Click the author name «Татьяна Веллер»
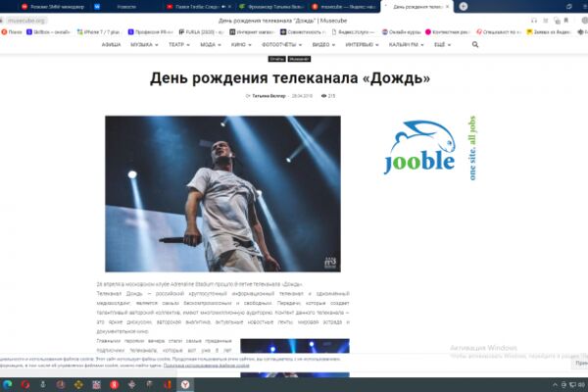588x392 pixels. [269, 96]
